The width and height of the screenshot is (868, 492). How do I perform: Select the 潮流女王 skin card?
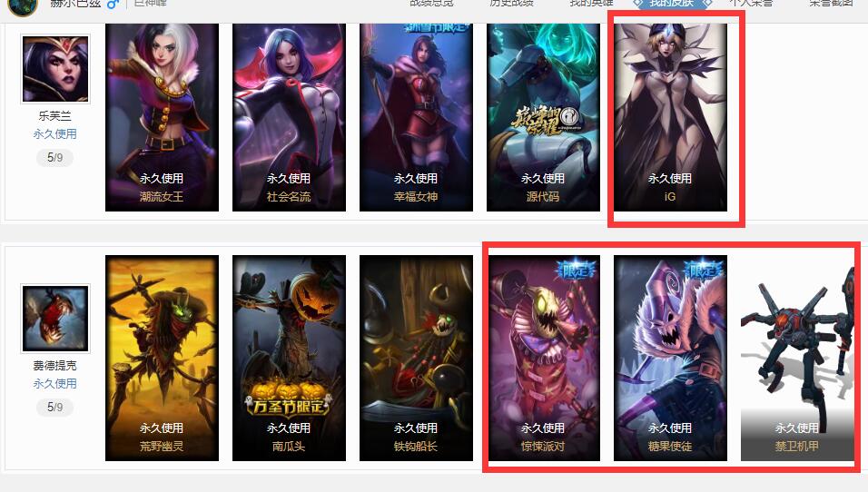pos(162,117)
